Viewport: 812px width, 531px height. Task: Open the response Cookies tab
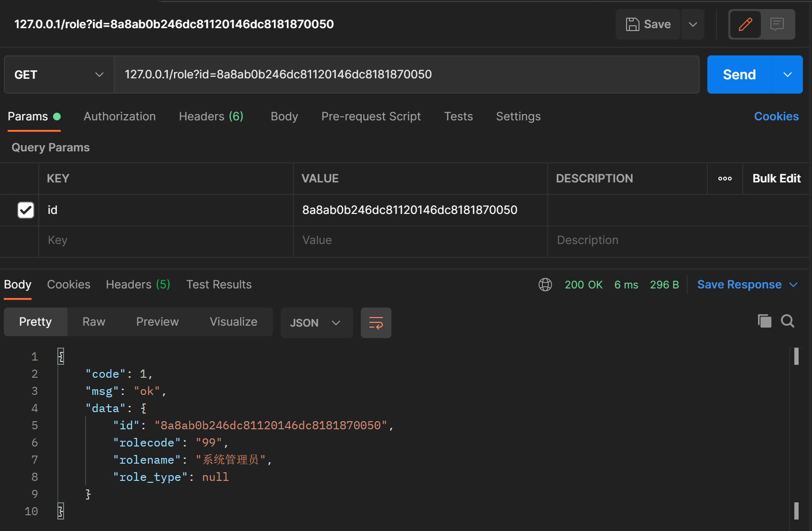click(68, 285)
